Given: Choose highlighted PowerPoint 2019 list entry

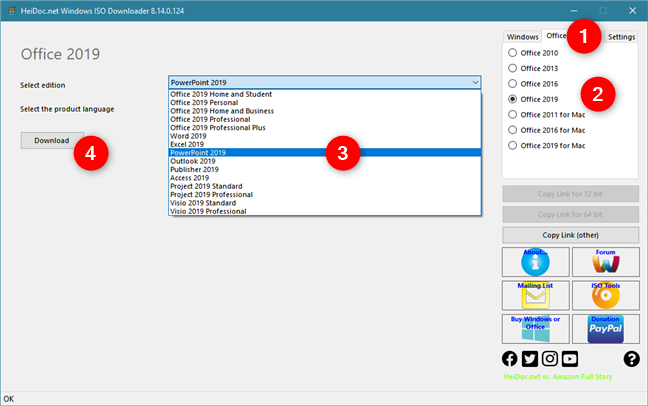Looking at the screenshot, I should (325, 153).
